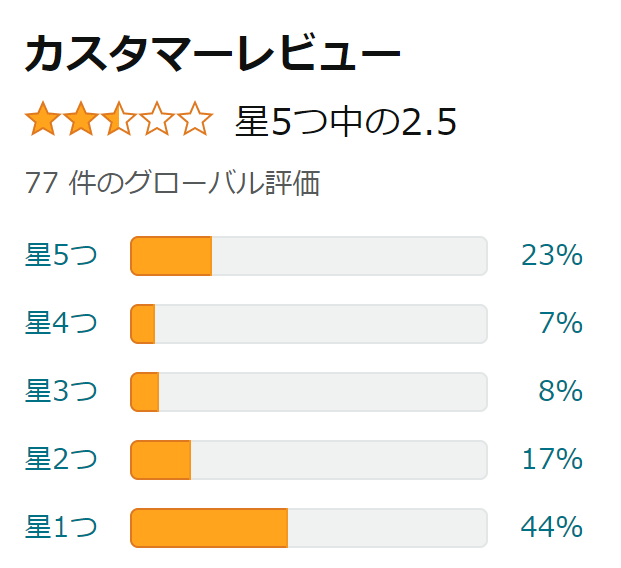This screenshot has width=621, height=568.
Task: Select the 8% percentage link
Action: coord(560,391)
